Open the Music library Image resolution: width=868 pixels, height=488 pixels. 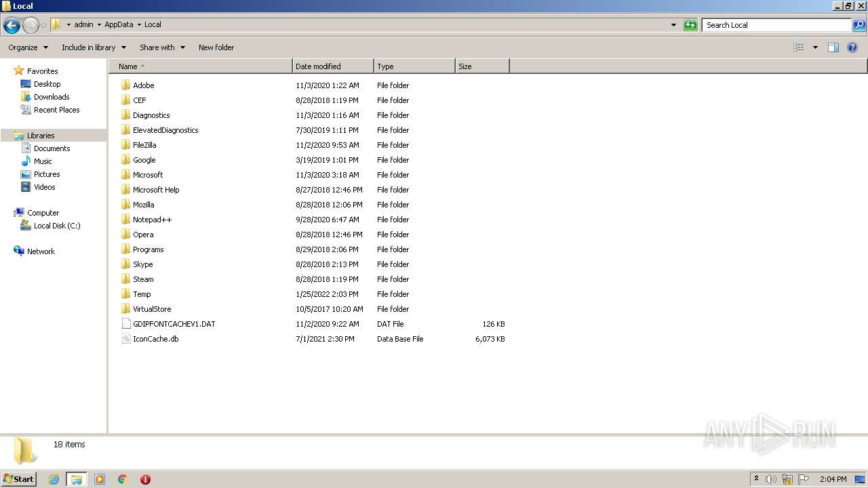(x=43, y=161)
